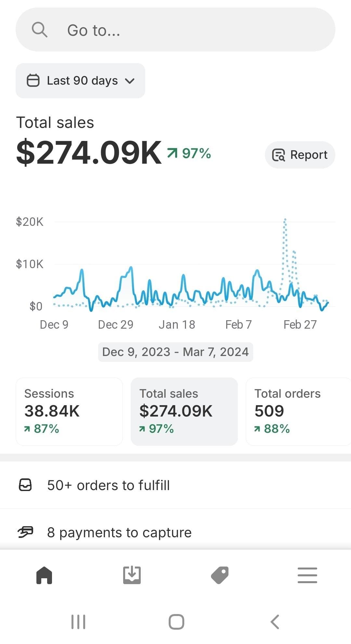The image size is (351, 644).
Task: Open the Products tag tab icon
Action: click(x=220, y=575)
